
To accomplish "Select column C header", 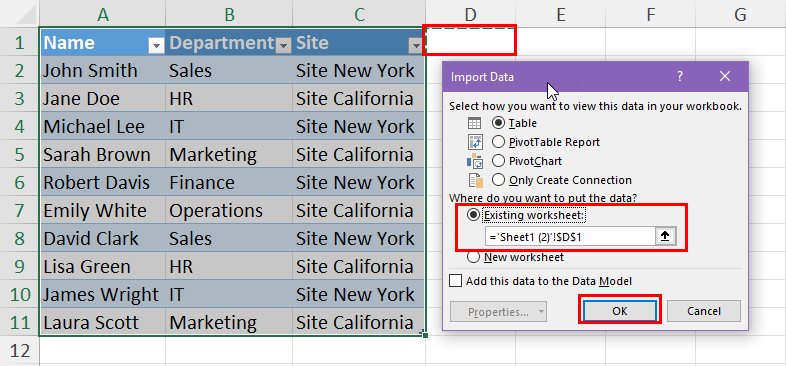I will (x=359, y=15).
